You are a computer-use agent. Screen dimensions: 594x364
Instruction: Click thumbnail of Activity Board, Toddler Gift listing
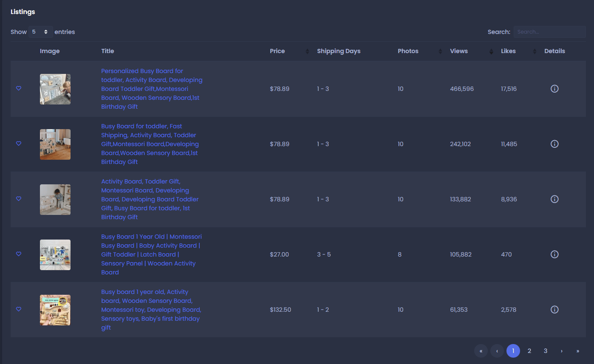coord(55,200)
